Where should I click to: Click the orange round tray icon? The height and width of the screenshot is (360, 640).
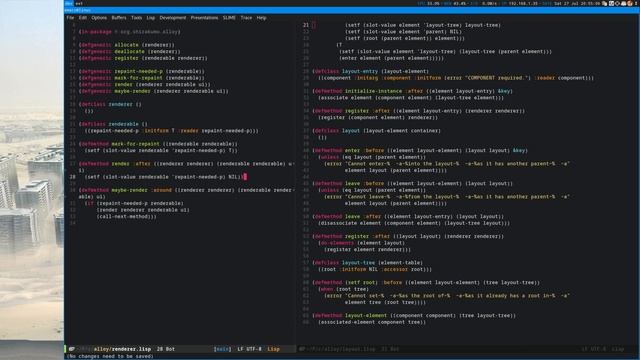[629, 3]
